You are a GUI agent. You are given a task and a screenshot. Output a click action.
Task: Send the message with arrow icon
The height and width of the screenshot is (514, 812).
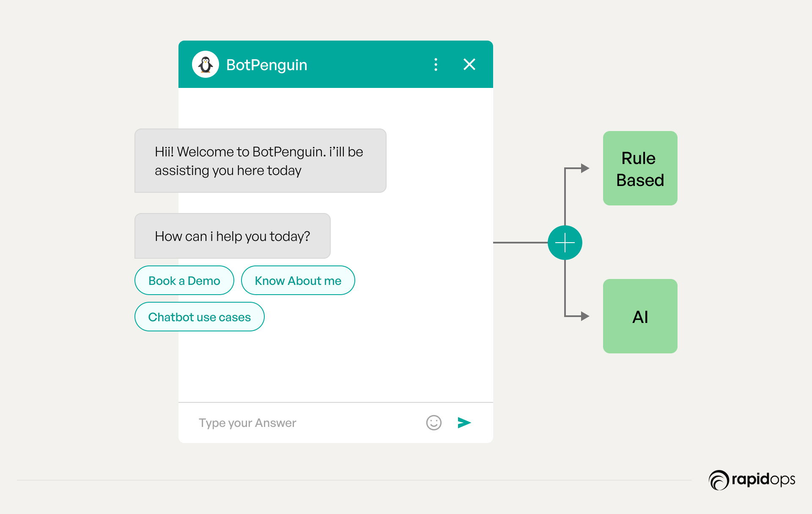[464, 423]
